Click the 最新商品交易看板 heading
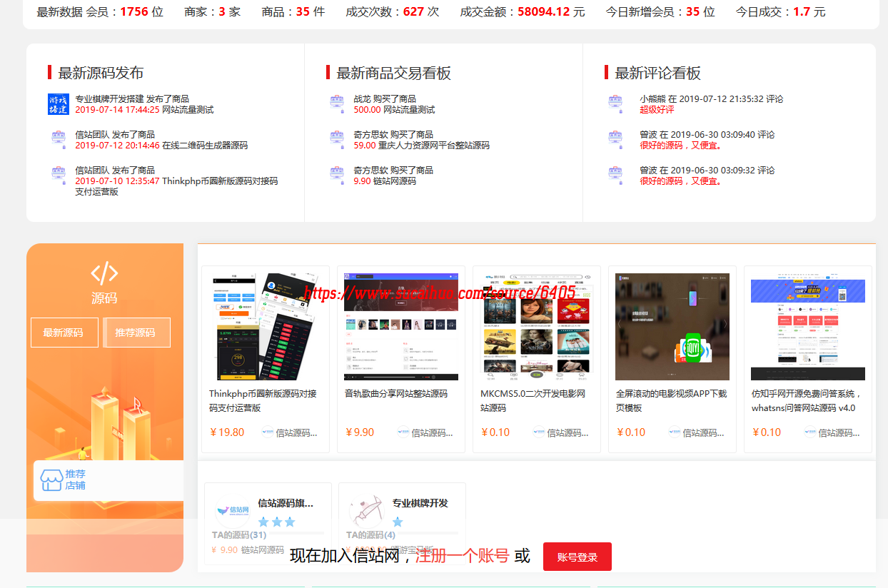888x588 pixels. click(393, 73)
